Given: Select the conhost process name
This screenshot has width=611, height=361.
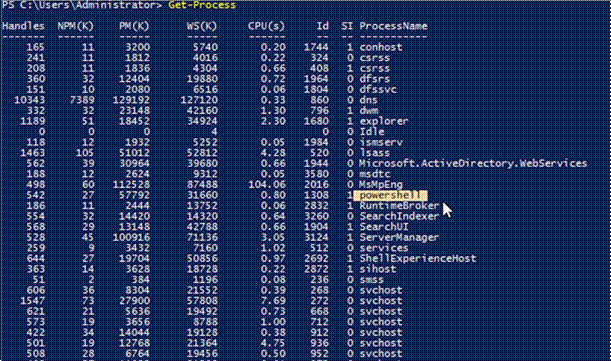Looking at the screenshot, I should (381, 47).
